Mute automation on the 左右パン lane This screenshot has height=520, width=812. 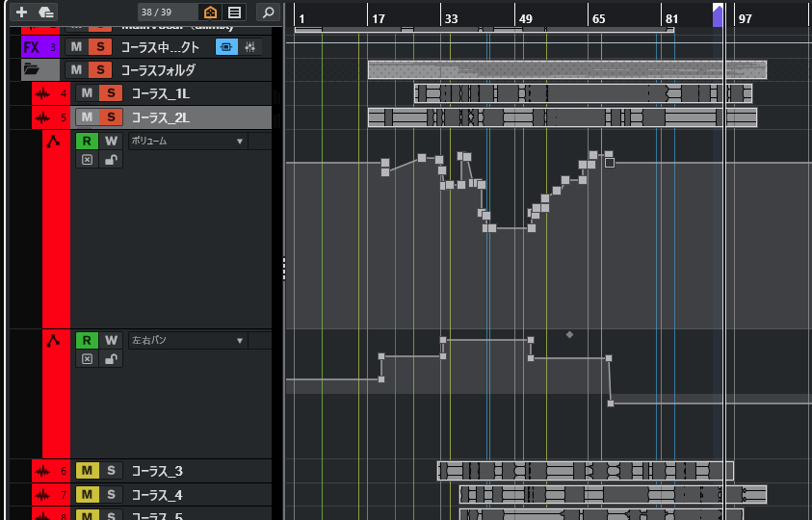[x=87, y=359]
